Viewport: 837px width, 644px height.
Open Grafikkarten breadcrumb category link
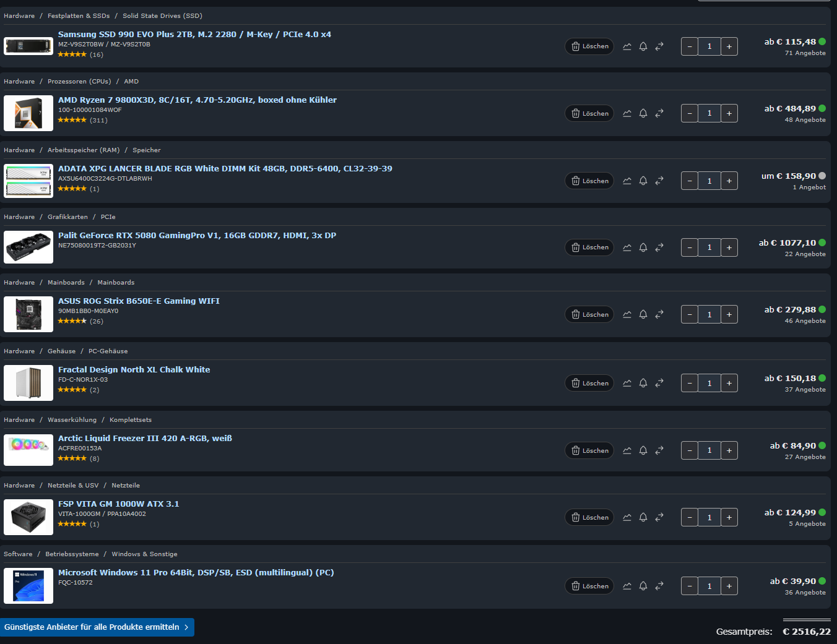[67, 217]
